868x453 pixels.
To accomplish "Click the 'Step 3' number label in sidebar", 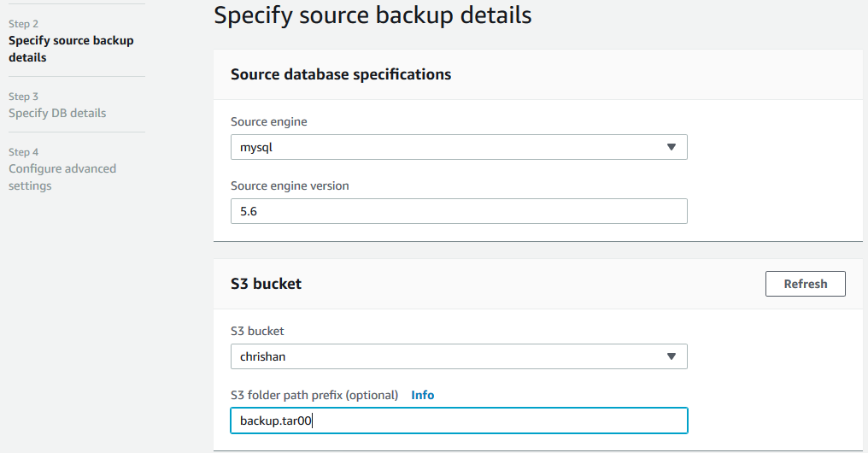I will [23, 97].
